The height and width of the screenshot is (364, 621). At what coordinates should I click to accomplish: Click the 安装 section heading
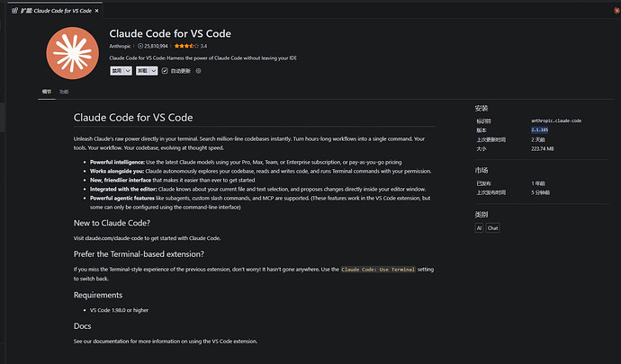coord(481,108)
